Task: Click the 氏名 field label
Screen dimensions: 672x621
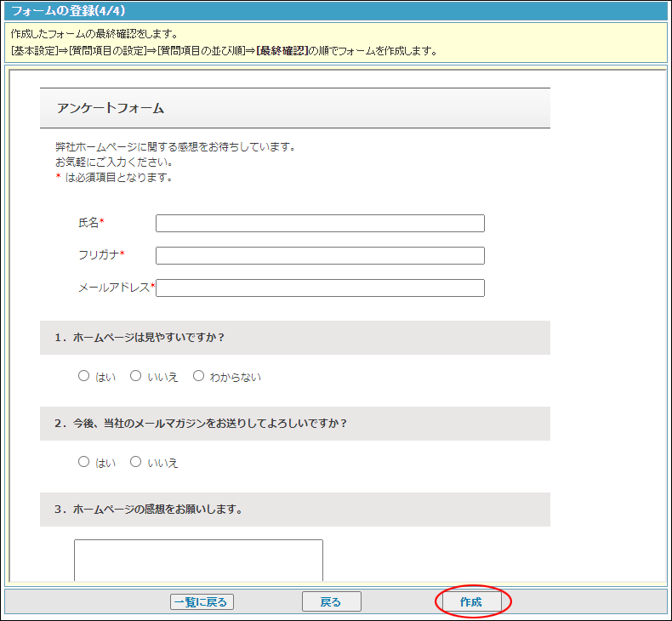Action: pos(88,223)
